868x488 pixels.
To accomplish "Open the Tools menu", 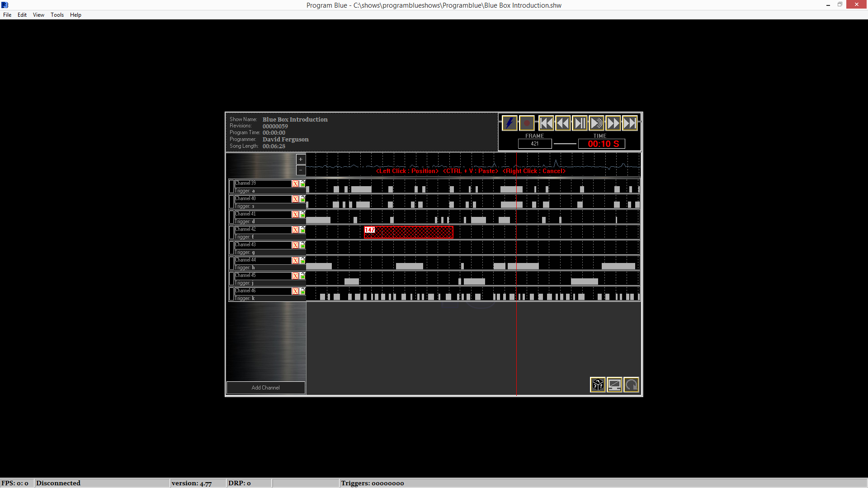I will pos(57,14).
